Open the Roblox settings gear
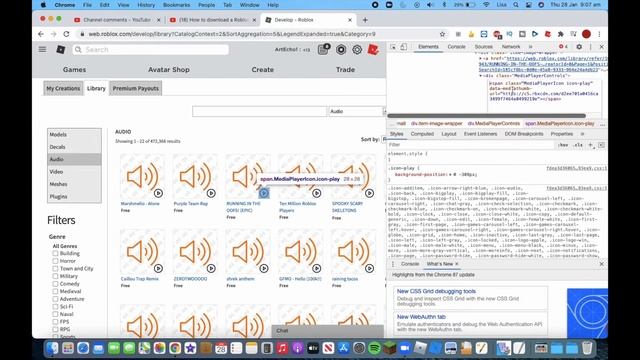Viewport: 640px width, 360px height. pos(357,49)
